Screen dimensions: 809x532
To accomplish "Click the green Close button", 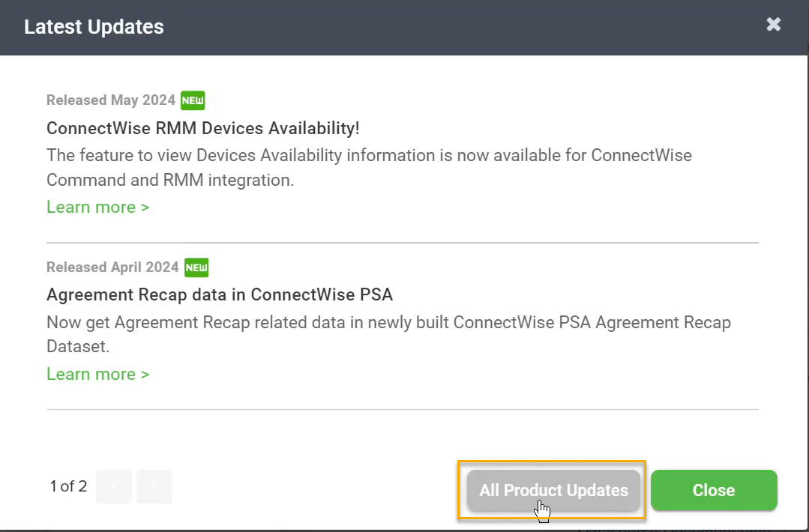I will [x=714, y=490].
